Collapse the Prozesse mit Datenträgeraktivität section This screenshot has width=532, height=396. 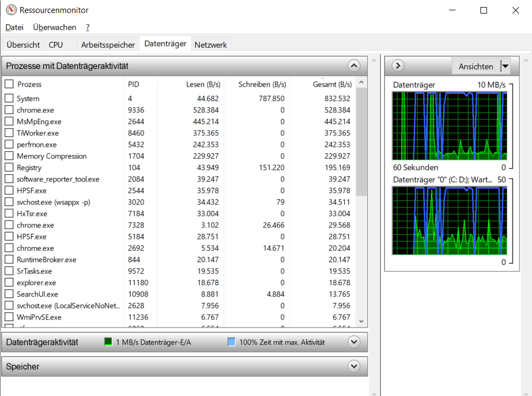pos(354,66)
